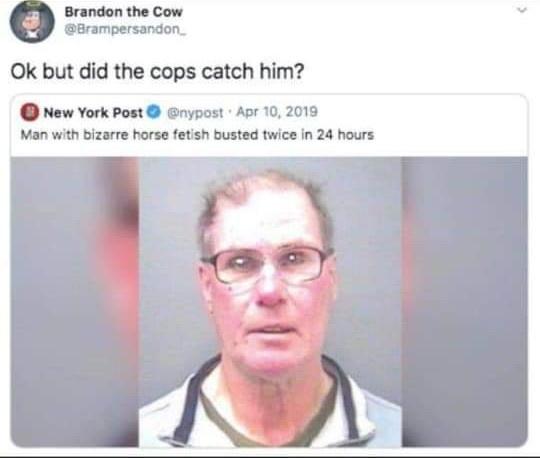This screenshot has height=458, width=540.
Task: Open the @Brampersandon_ handle
Action: (x=126, y=30)
